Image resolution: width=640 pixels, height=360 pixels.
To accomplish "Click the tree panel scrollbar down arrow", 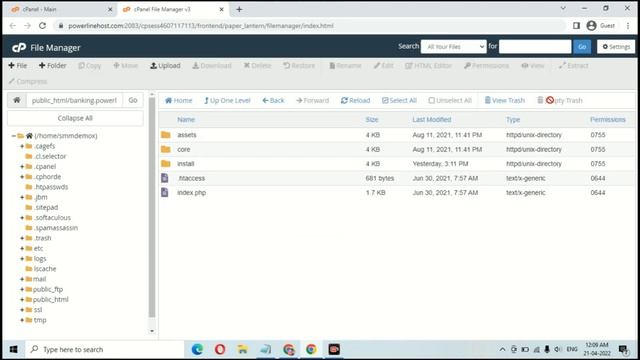I will pyautogui.click(x=152, y=331).
